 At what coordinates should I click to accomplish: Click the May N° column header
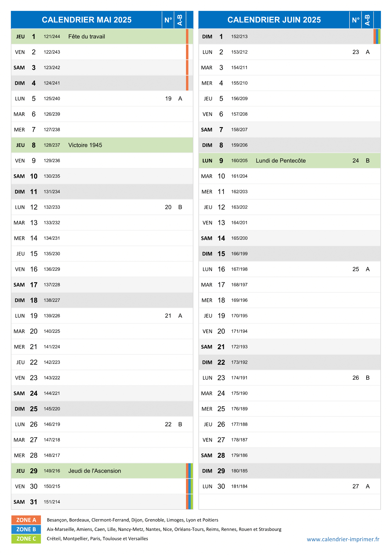168,20
